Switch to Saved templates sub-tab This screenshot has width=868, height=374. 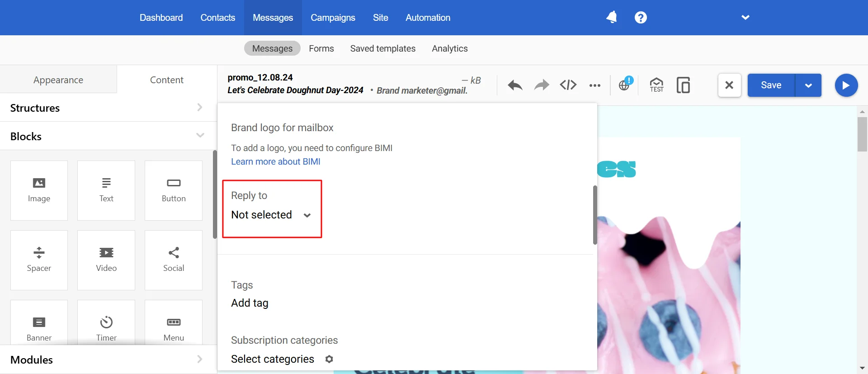tap(383, 48)
